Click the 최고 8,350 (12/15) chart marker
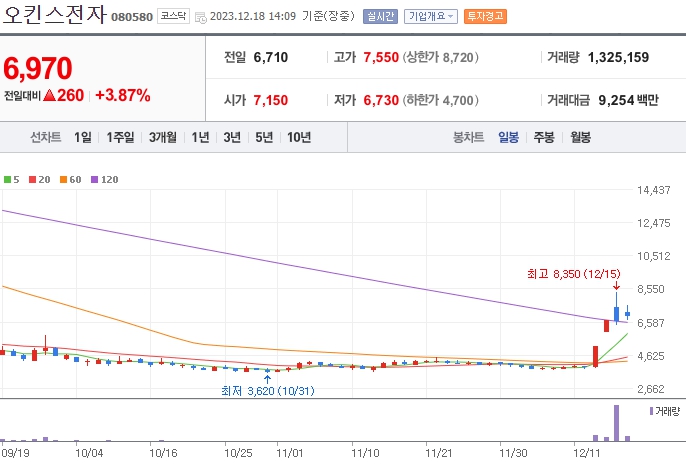The width and height of the screenshot is (686, 473). coord(574,274)
